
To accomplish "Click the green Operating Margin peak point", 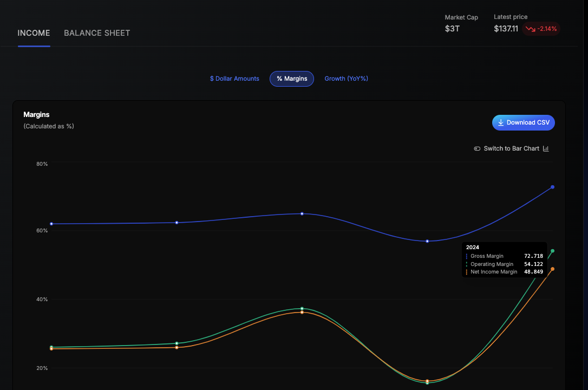I will [x=302, y=309].
